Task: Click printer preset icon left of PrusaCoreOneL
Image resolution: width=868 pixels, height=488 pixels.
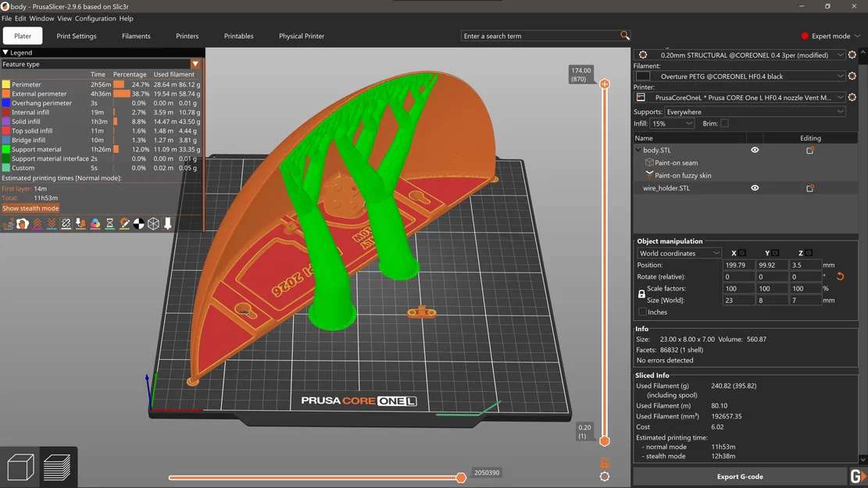Action: coord(641,98)
